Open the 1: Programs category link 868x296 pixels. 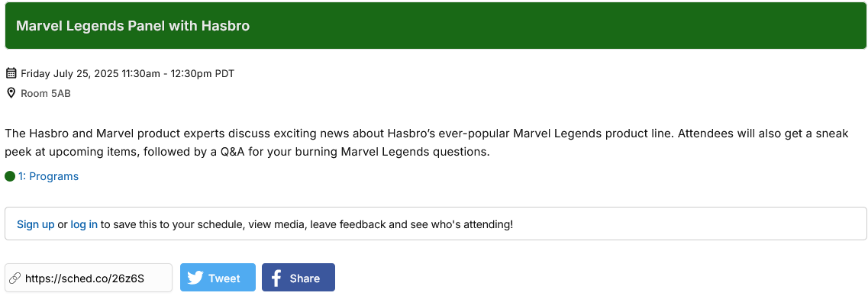[48, 176]
